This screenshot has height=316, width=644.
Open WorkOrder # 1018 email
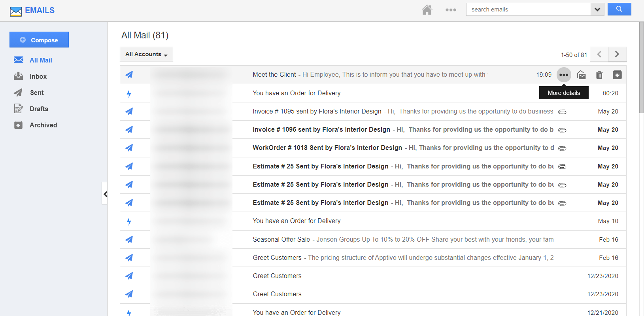373,148
